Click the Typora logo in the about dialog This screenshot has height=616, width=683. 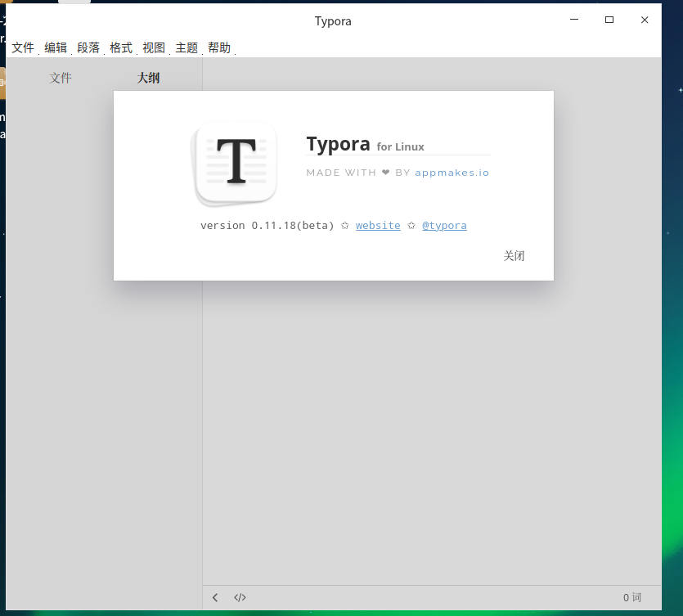[236, 163]
